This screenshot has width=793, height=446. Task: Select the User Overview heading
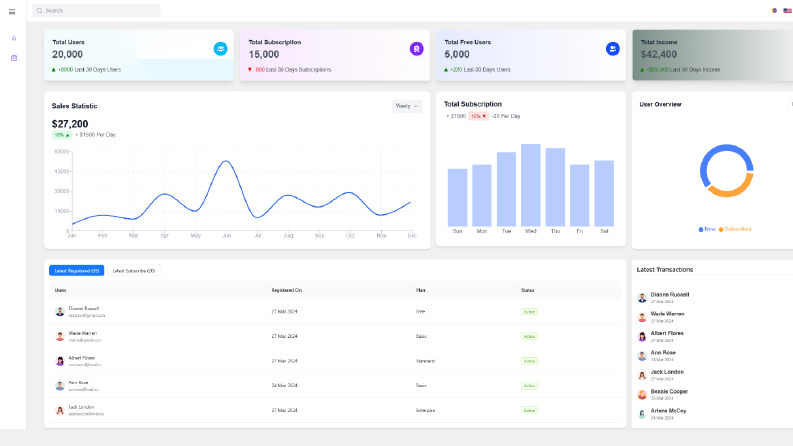(x=660, y=104)
